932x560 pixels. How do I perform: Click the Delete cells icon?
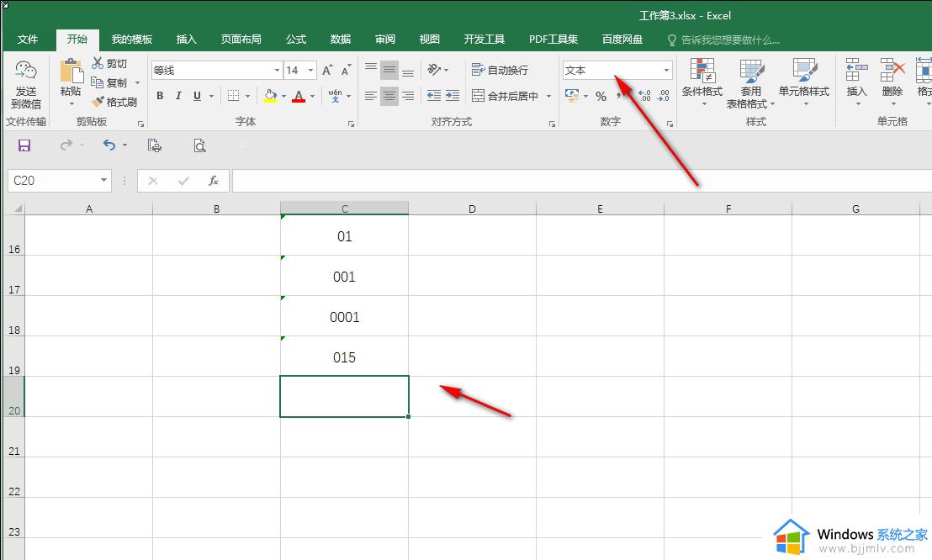point(892,70)
